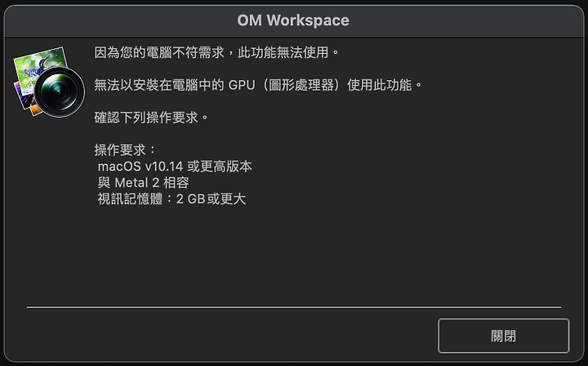Click the 使用此功能 text after the parenthesis
Image resolution: width=588 pixels, height=366 pixels.
tap(380, 85)
